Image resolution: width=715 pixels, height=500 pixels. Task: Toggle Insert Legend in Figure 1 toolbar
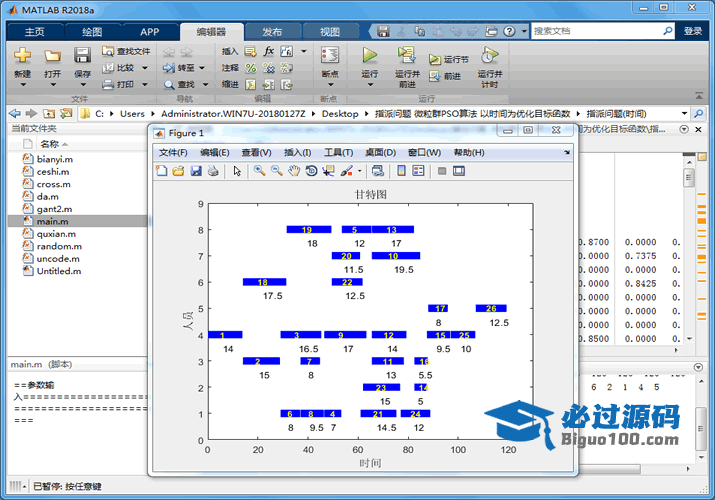tap(418, 171)
